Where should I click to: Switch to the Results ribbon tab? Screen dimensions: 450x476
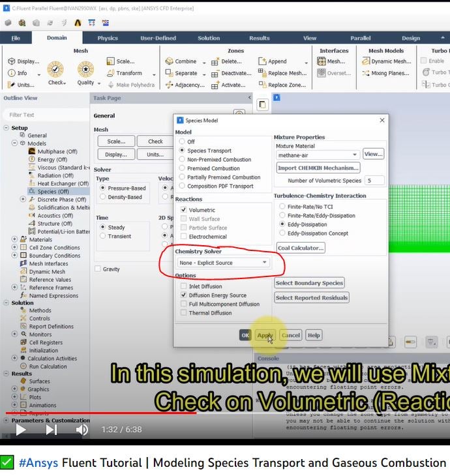(x=260, y=38)
